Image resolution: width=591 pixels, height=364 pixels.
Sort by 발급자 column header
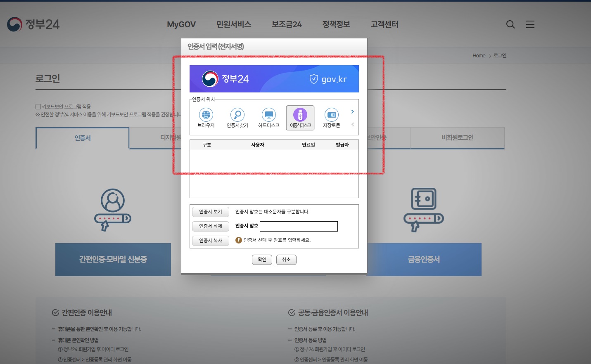(x=342, y=145)
